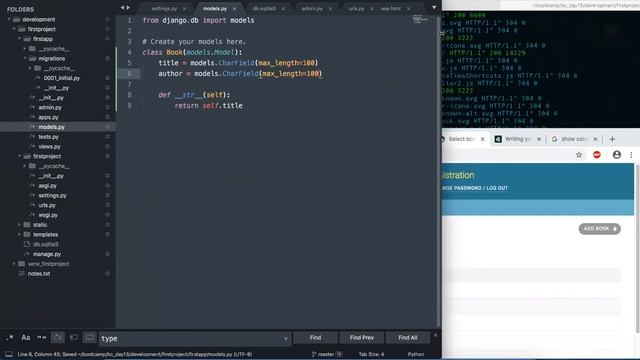Screen dimensions: 640x360
Task: Close the admin.py tab
Action: pyautogui.click(x=330, y=9)
